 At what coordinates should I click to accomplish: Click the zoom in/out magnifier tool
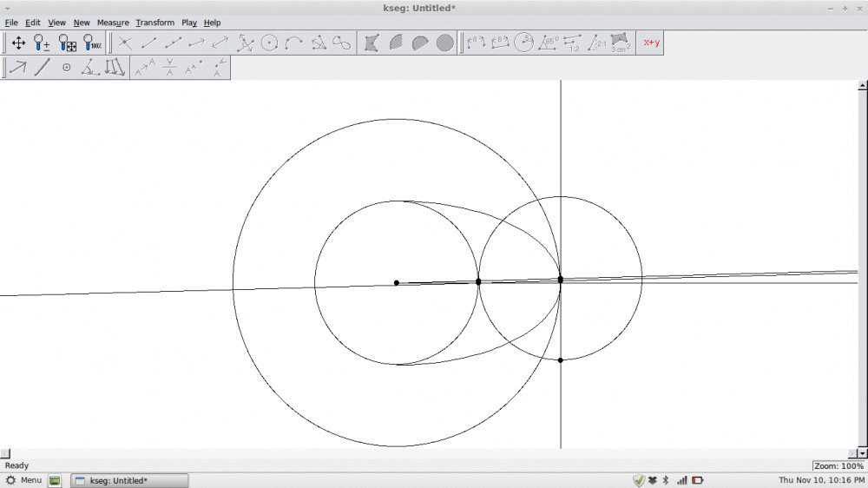point(42,43)
